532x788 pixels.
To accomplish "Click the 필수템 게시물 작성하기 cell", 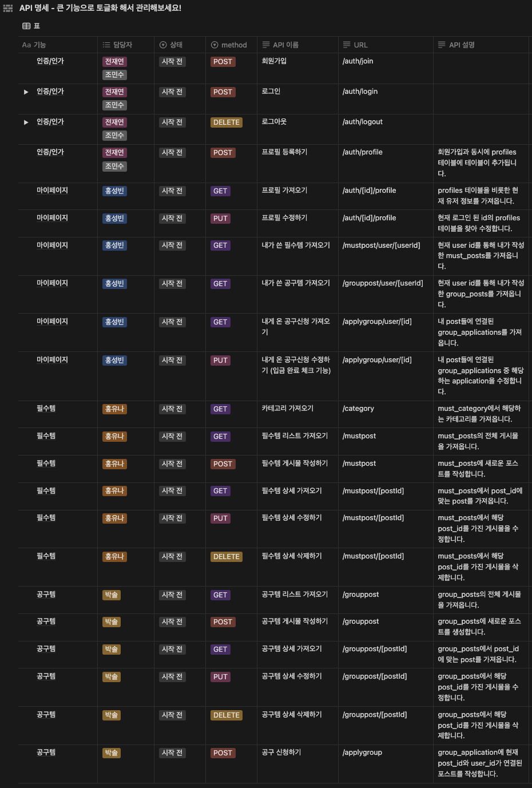I will tap(297, 469).
